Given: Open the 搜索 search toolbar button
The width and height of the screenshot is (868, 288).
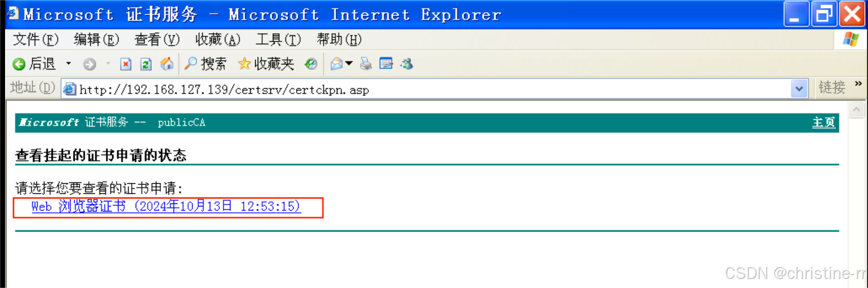Looking at the screenshot, I should 205,63.
